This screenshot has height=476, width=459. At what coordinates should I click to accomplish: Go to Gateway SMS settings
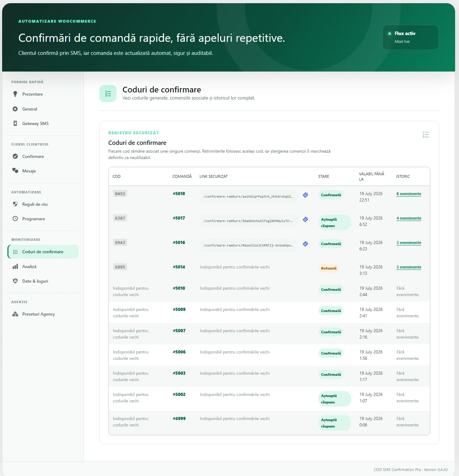click(x=43, y=123)
